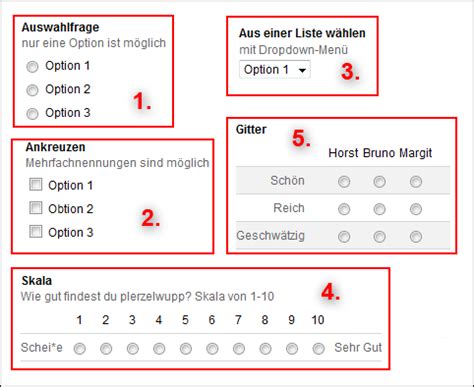Choose rating 10 next to Sehr Gut
474x387 pixels.
click(318, 349)
